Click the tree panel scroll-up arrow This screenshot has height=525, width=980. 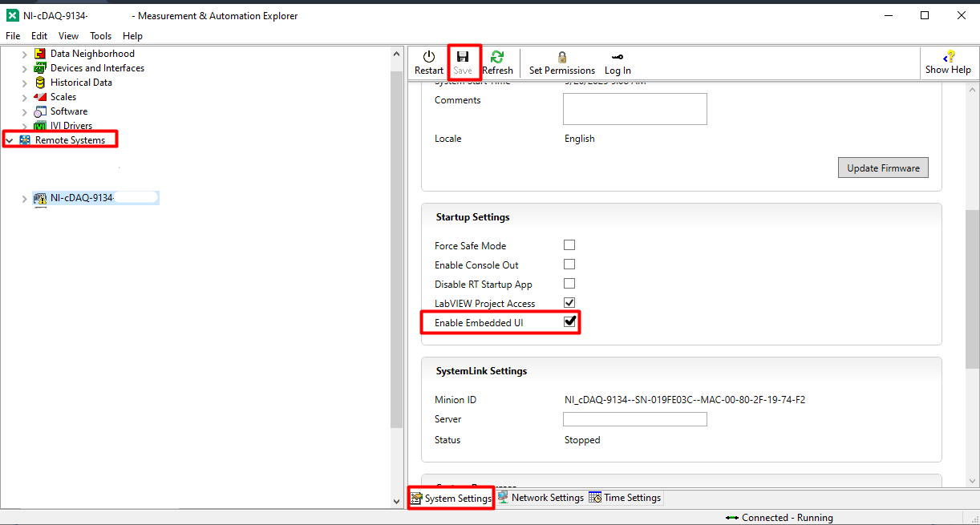397,55
